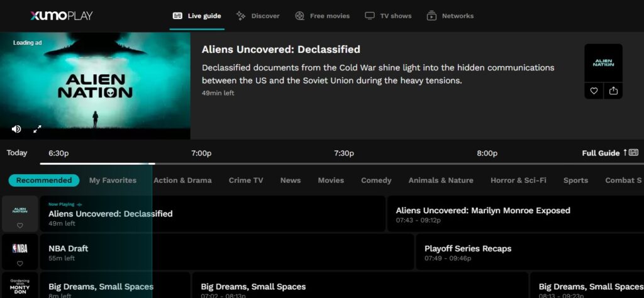Click the 6:30p time marker
This screenshot has width=644, height=298.
[58, 153]
